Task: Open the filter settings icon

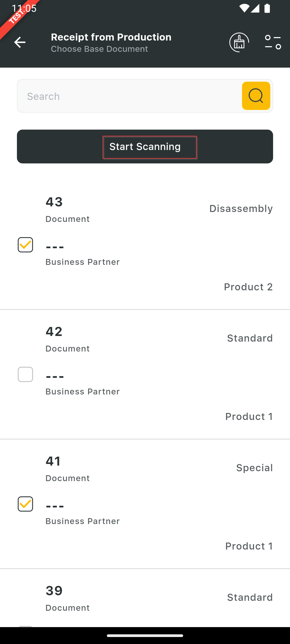Action: pos(273,42)
